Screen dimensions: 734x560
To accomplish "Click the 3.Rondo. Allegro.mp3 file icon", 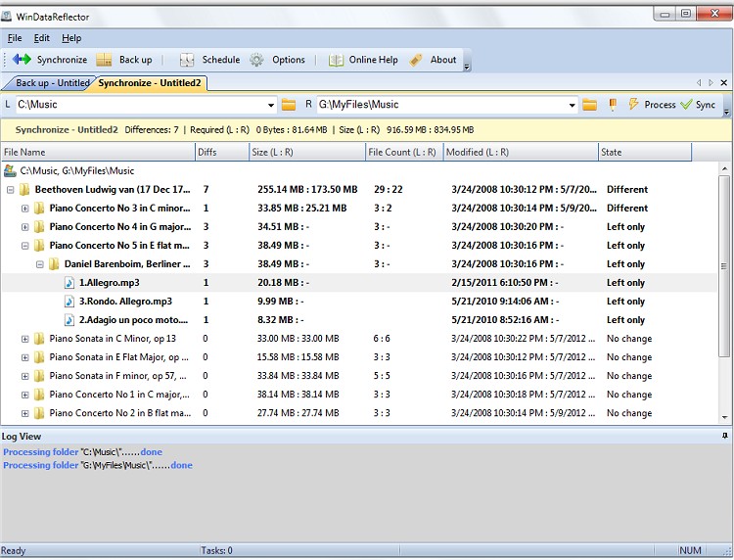I will (x=69, y=302).
